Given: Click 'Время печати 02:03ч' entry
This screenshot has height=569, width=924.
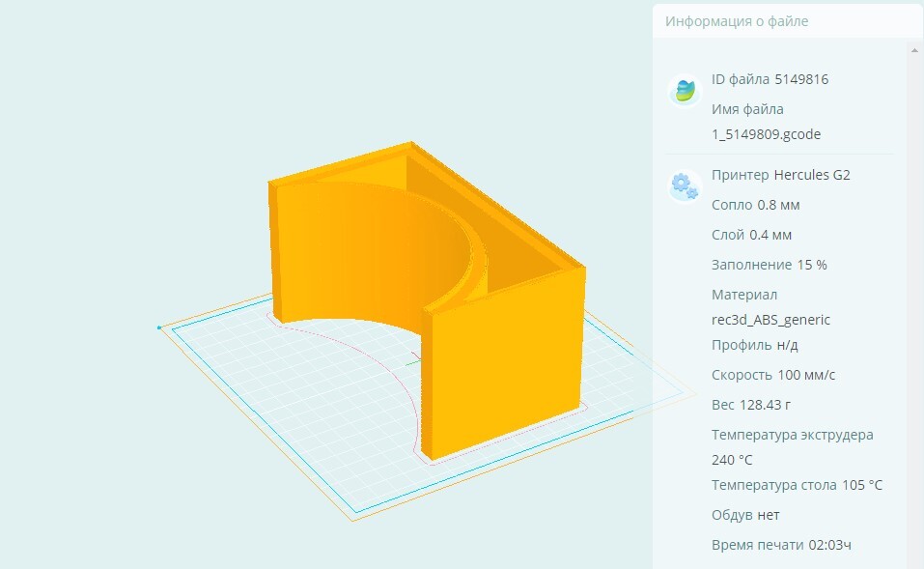Looking at the screenshot, I should tap(781, 546).
